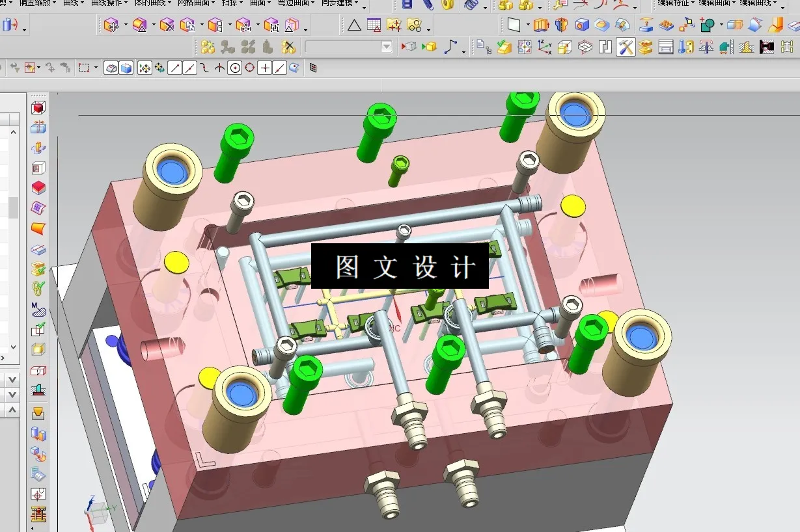Select the Move Face synchronous modeling tool
The image size is (800, 532).
112,25
